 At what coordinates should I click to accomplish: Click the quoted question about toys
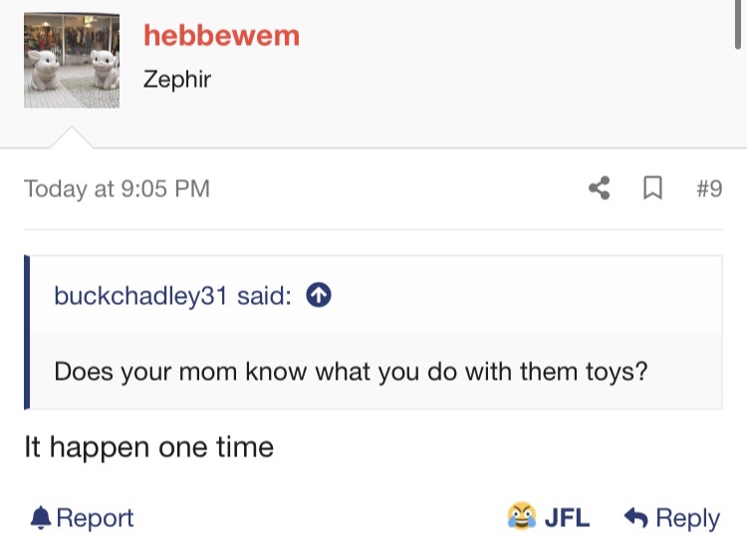[x=352, y=372]
